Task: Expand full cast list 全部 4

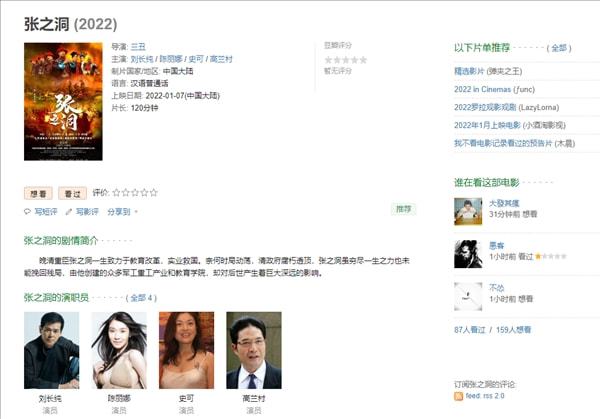Action: [x=141, y=298]
